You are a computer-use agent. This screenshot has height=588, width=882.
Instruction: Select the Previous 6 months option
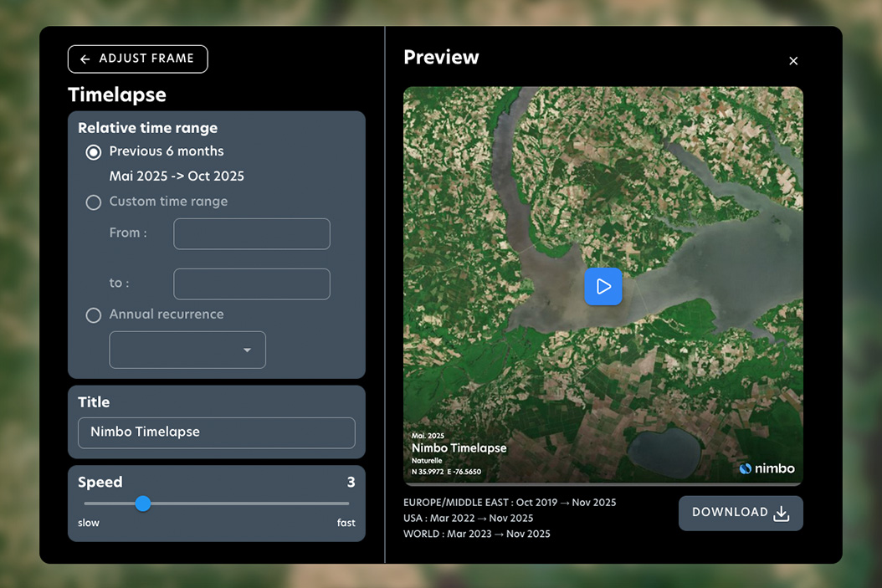coord(92,152)
